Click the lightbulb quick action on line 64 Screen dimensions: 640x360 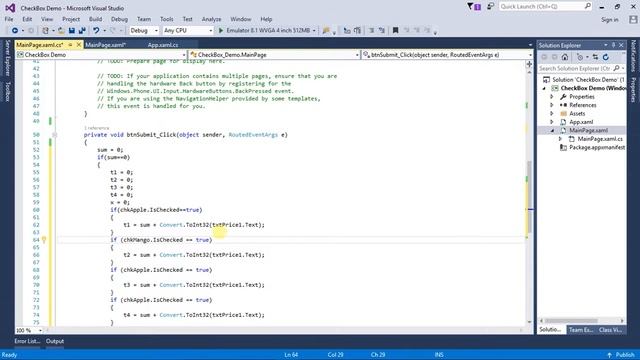coord(44,240)
